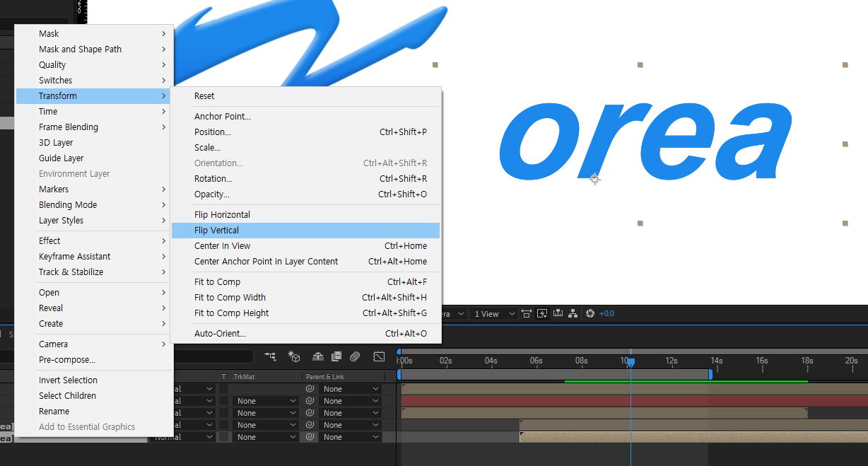Open Rotation... dialog entry
This screenshot has width=868, height=466.
[x=305, y=178]
